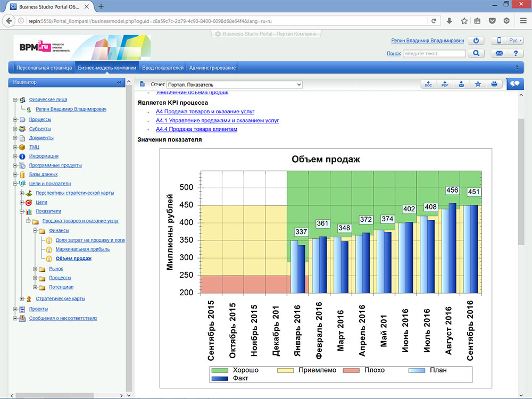532x399 pixels.
Task: Export report as DOC file
Action: coord(429,84)
